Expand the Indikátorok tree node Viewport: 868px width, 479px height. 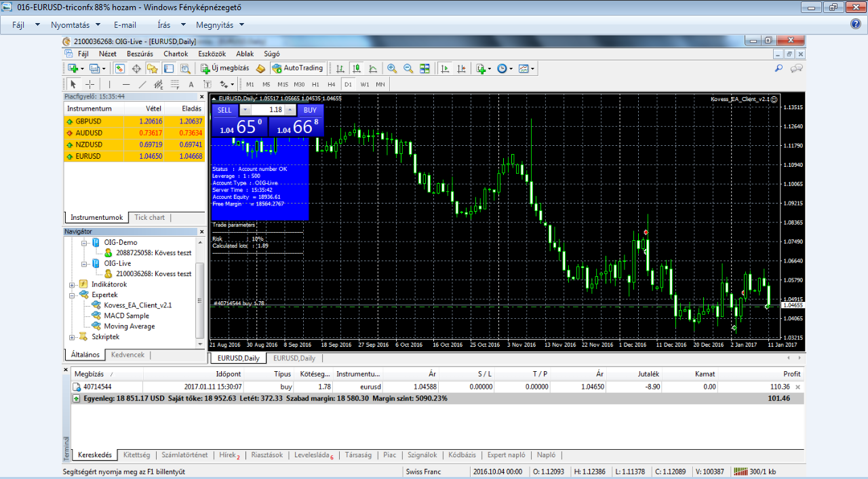(x=73, y=284)
